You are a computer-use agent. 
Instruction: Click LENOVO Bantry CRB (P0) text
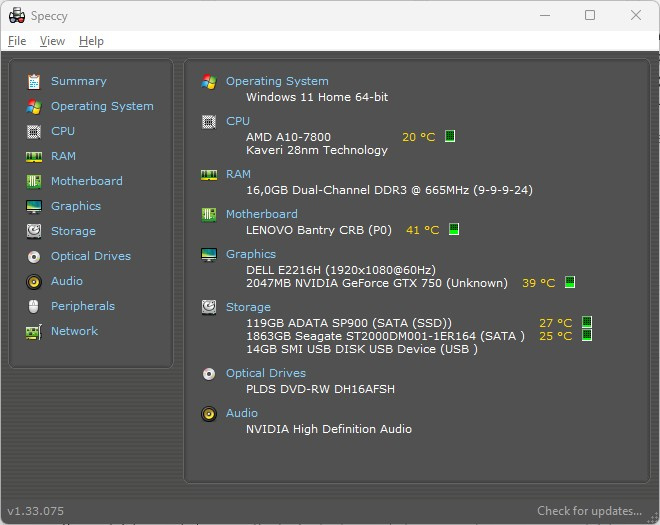[319, 230]
